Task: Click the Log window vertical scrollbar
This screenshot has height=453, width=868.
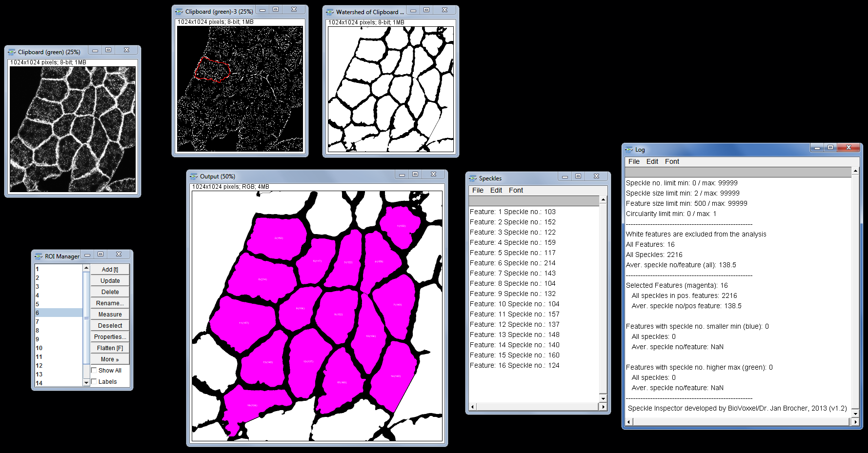Action: pos(855,293)
